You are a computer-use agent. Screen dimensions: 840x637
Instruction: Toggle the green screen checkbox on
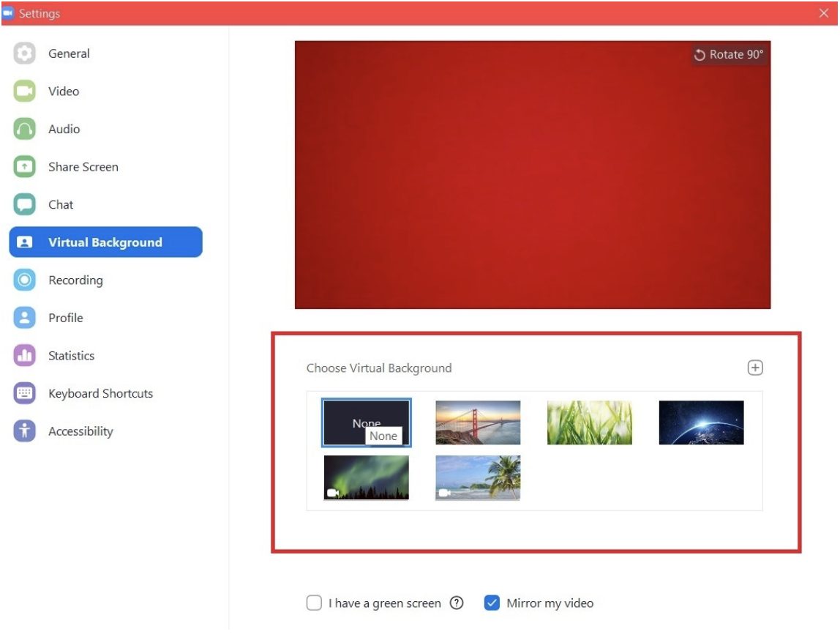[x=314, y=603]
